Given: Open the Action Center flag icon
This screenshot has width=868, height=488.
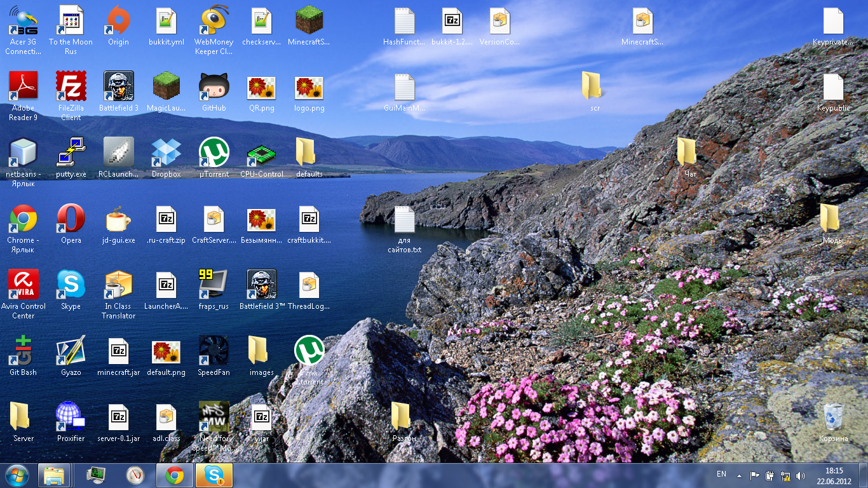Looking at the screenshot, I should click(755, 475).
